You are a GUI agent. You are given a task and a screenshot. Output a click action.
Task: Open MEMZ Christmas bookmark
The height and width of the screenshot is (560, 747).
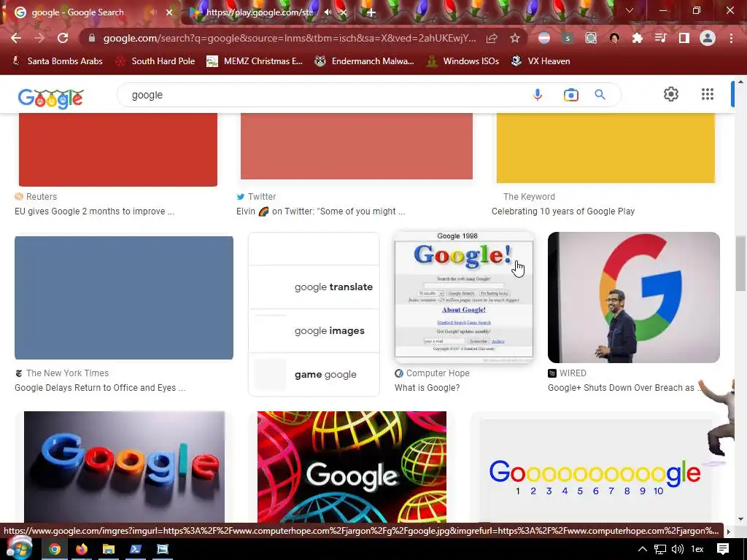point(255,61)
